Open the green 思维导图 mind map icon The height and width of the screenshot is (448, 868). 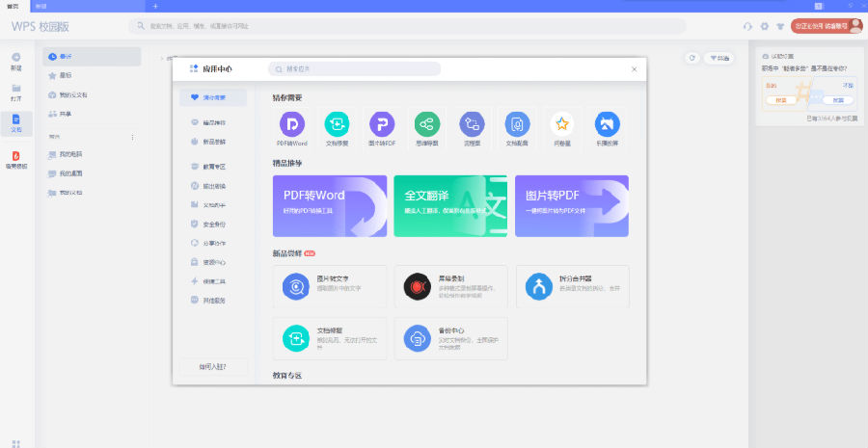pos(427,124)
